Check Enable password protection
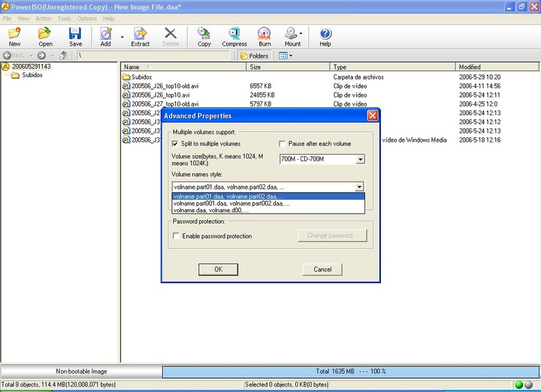This screenshot has height=392, width=541. point(175,237)
